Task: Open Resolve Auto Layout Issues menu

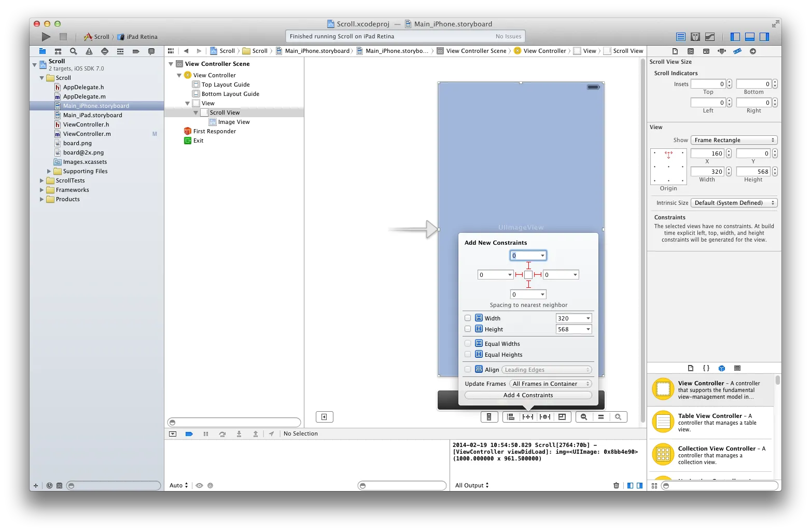Action: click(545, 417)
